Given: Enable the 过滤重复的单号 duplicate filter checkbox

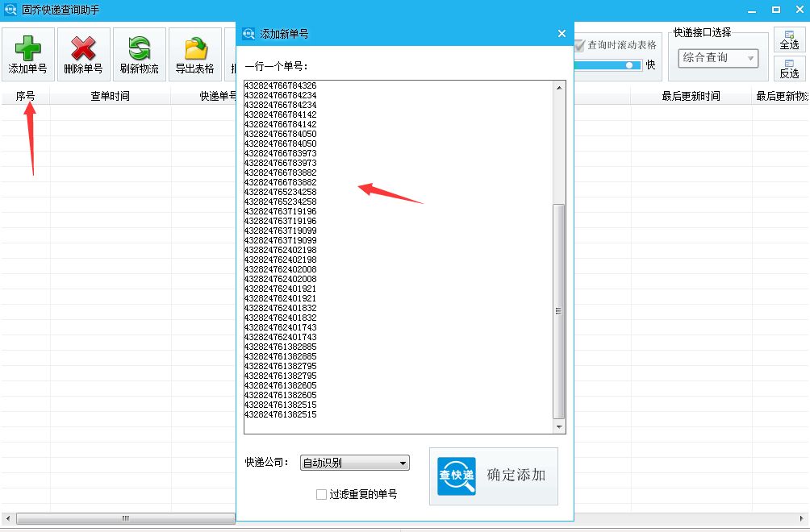Looking at the screenshot, I should pos(321,494).
